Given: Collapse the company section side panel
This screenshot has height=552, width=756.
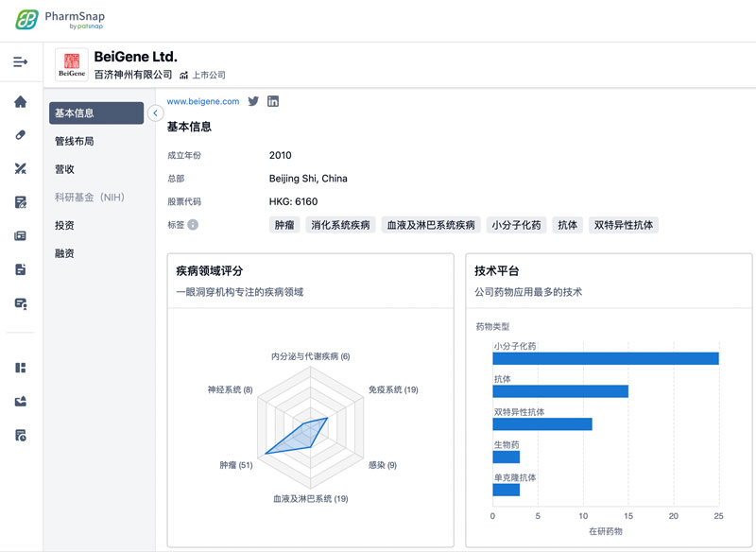Looking at the screenshot, I should [x=156, y=113].
